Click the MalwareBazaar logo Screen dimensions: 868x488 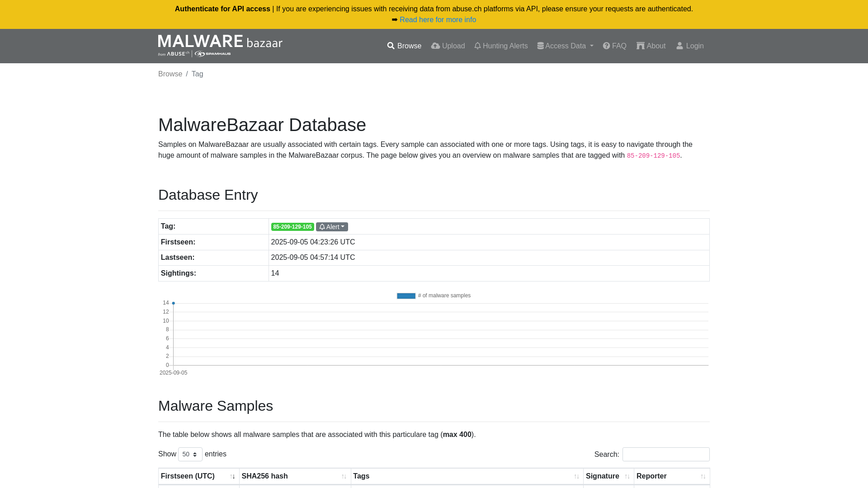tap(220, 46)
